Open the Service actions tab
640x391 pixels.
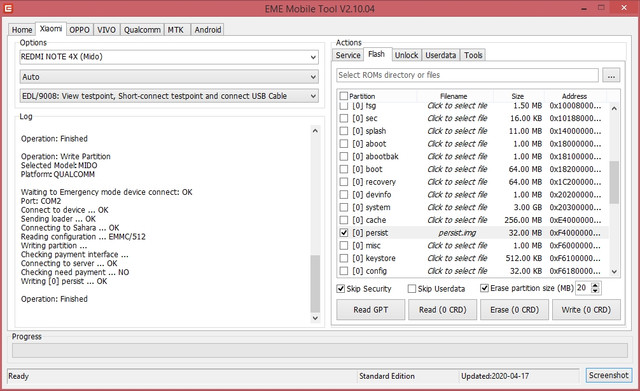pos(348,55)
